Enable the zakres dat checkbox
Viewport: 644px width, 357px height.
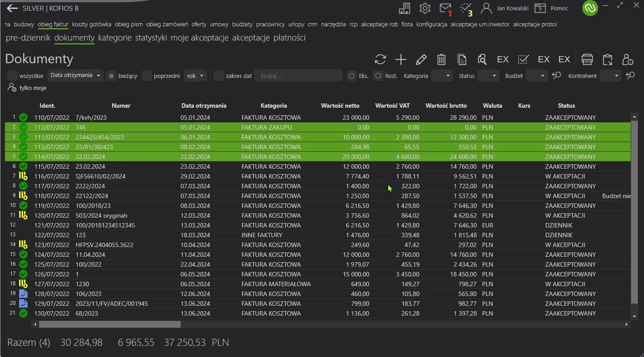[x=219, y=76]
